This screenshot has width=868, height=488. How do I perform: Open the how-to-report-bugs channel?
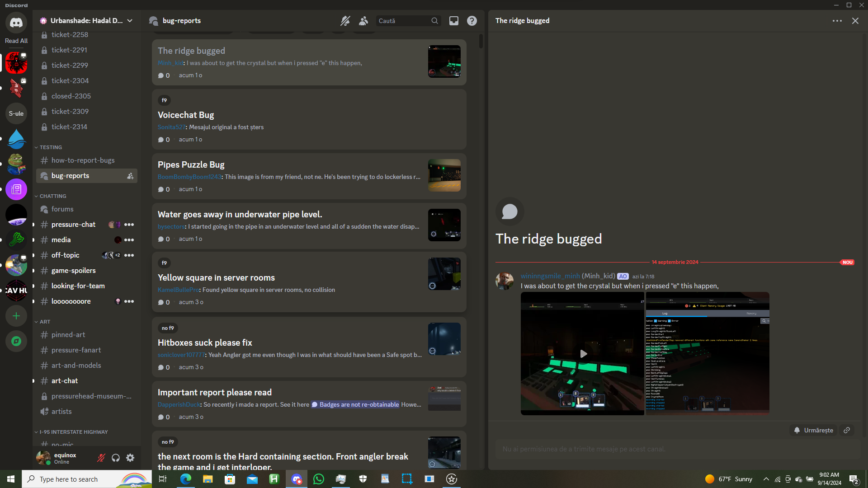pos(83,160)
